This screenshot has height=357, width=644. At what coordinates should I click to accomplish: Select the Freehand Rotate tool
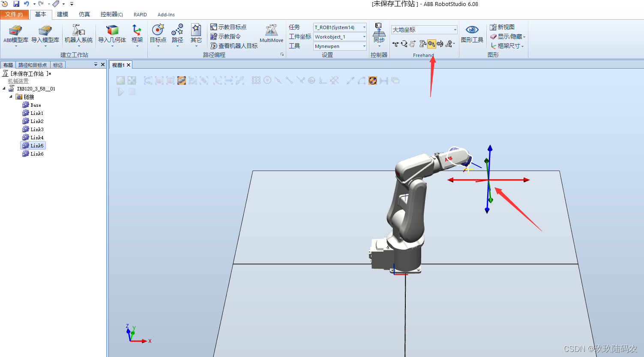click(x=404, y=44)
